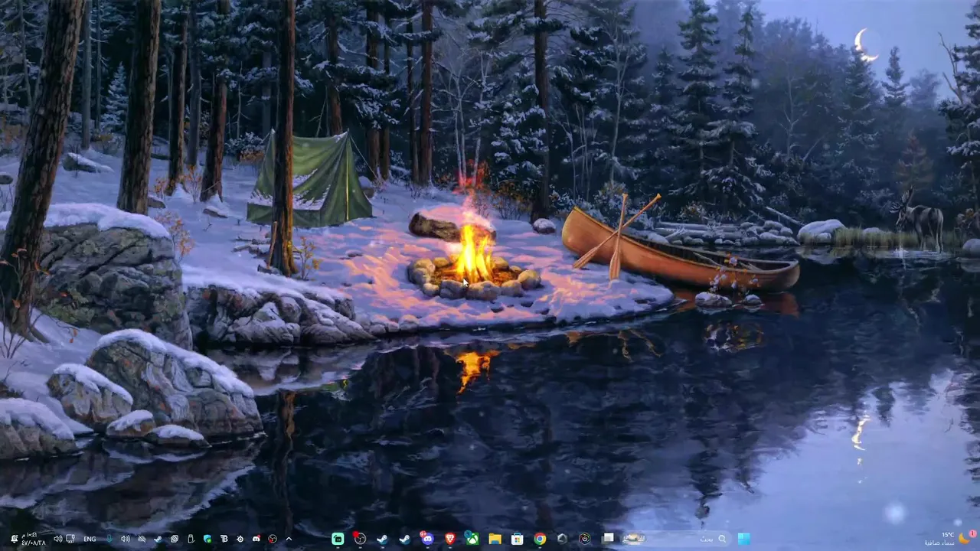The height and width of the screenshot is (551, 980).
Task: Switch the ENG input language indicator
Action: click(90, 539)
